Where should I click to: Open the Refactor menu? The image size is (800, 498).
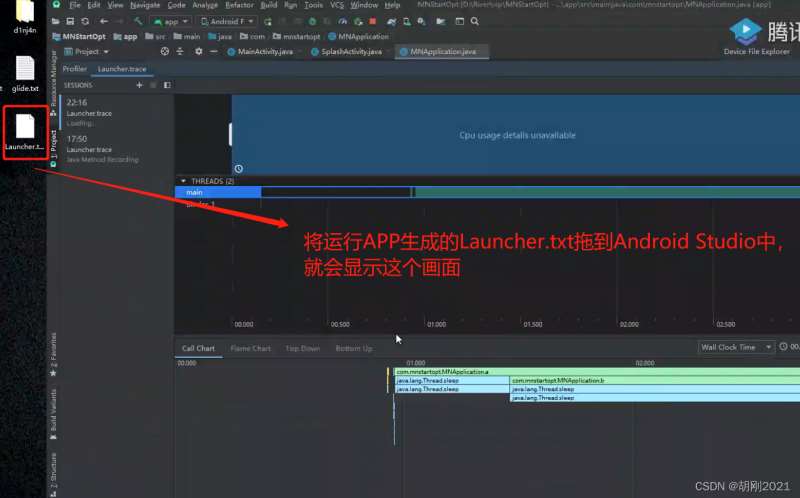(239, 5)
